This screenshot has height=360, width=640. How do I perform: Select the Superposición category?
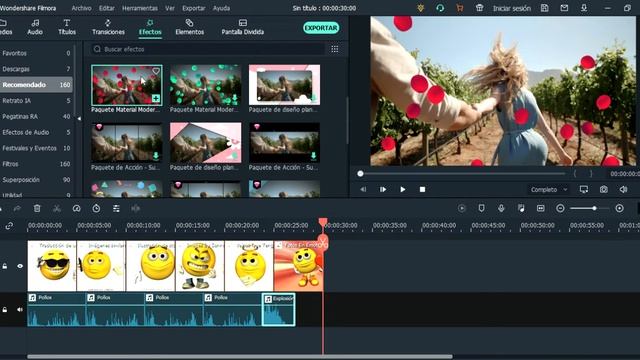tap(36, 180)
